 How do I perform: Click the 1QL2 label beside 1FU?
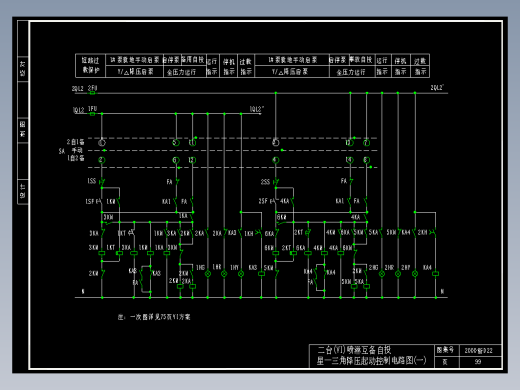coord(79,110)
